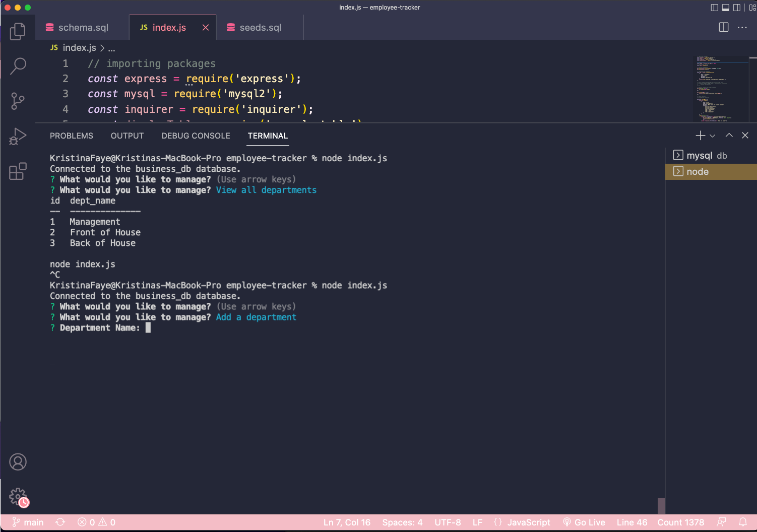
Task: Select the mysql db terminal session
Action: [706, 155]
